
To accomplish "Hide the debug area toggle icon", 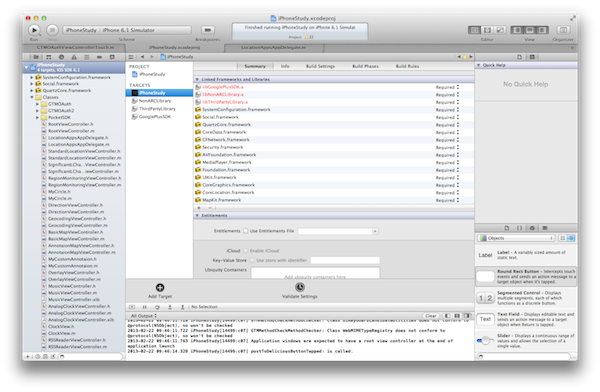I will [132, 307].
